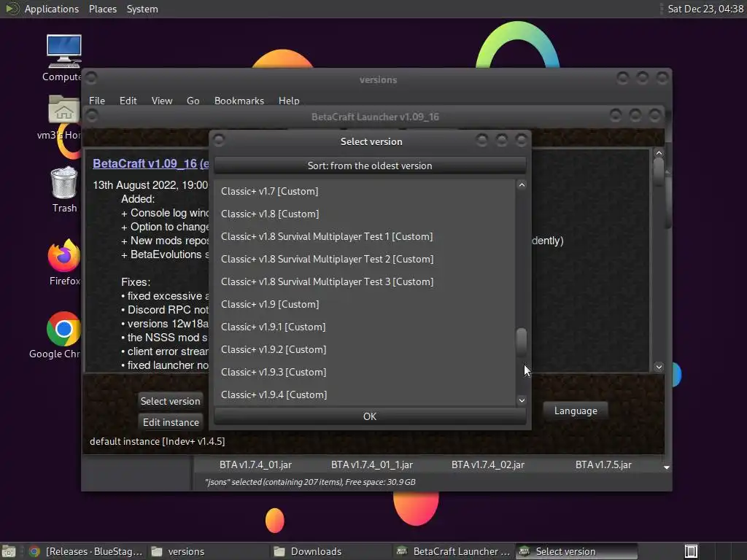Screen dimensions: 747x560
Task: Click Edit instance button in launcher
Action: pos(171,422)
